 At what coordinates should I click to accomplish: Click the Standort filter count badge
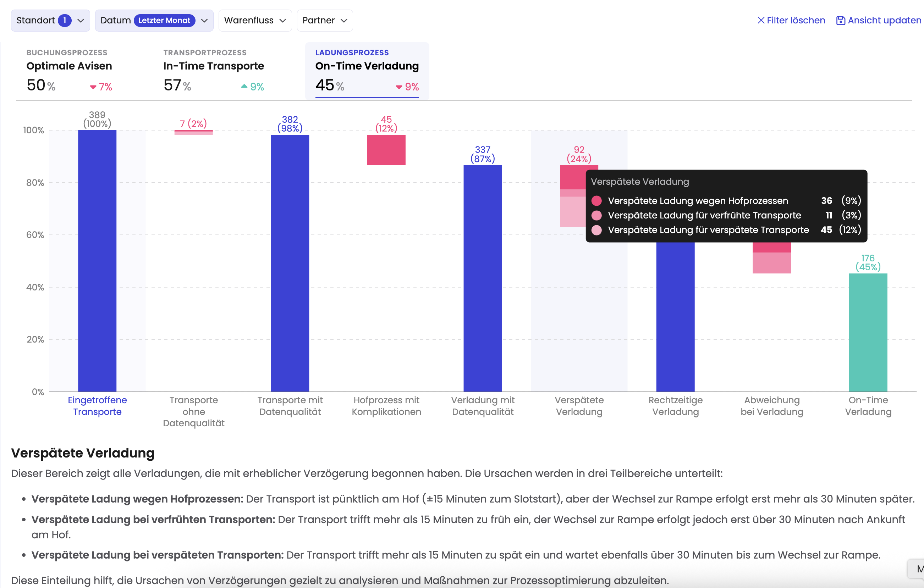coord(65,20)
